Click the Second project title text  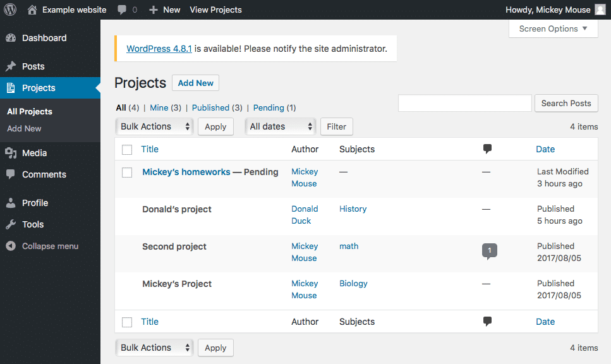pos(174,246)
